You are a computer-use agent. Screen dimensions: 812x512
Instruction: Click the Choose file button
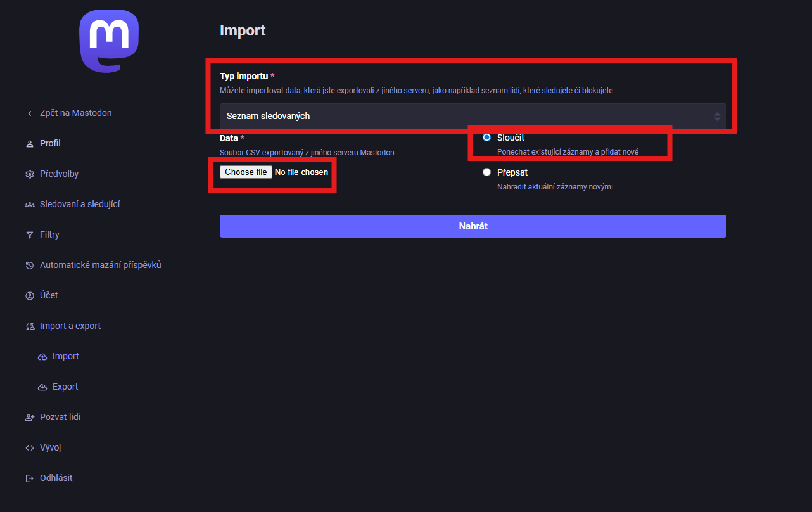pyautogui.click(x=246, y=172)
